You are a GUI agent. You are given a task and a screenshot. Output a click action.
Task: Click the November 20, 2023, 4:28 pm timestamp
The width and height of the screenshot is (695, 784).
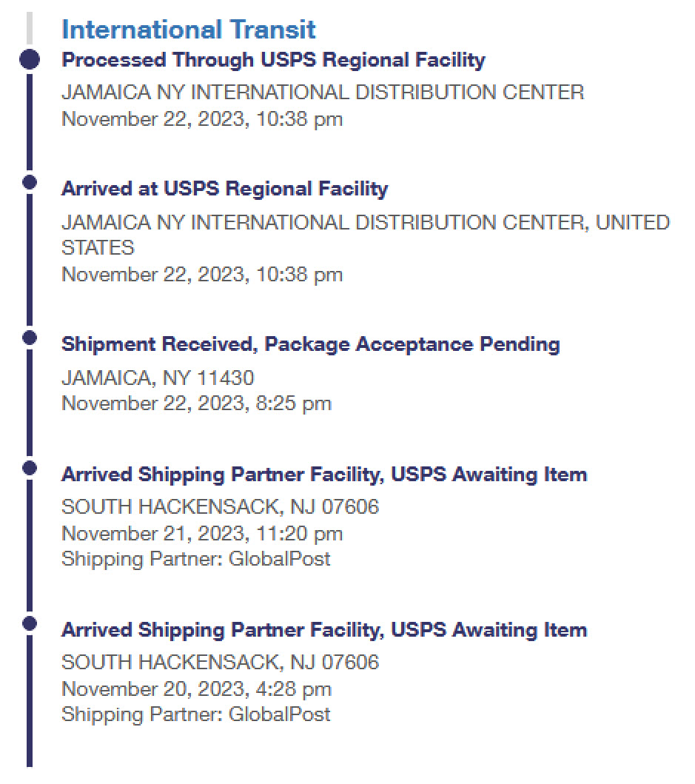(x=196, y=689)
